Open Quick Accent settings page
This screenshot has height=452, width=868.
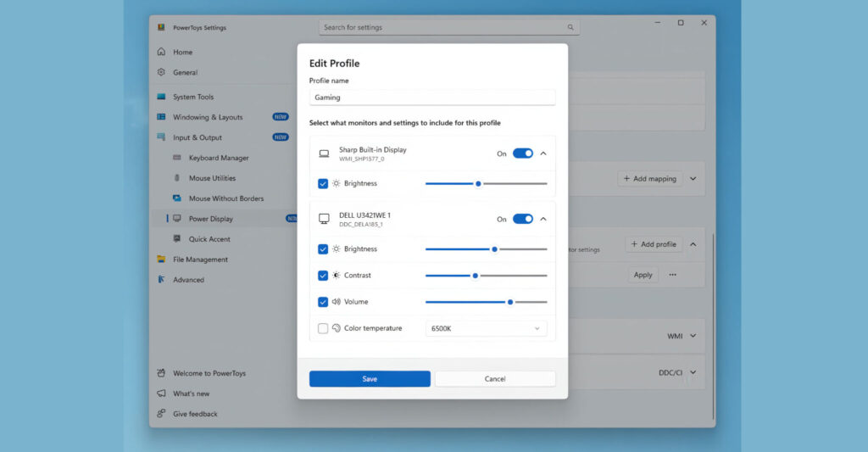click(x=209, y=239)
